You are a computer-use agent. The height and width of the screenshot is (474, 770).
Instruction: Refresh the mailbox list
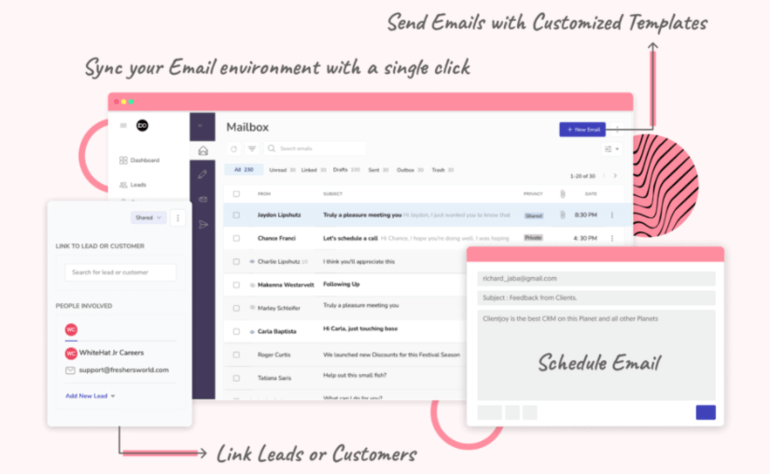(234, 149)
